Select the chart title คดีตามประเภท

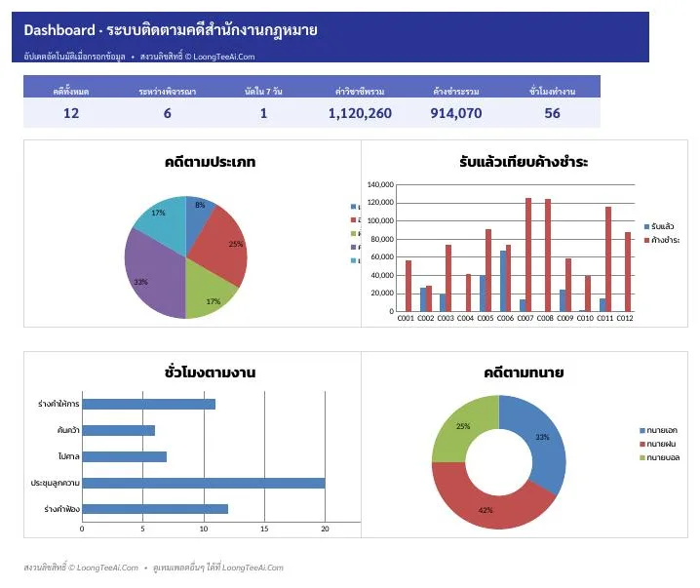pos(210,162)
